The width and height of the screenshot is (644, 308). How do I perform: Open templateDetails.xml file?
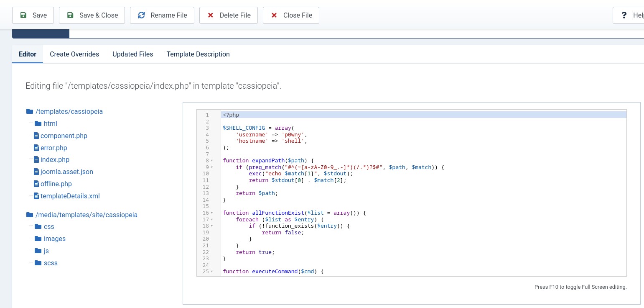(x=70, y=196)
